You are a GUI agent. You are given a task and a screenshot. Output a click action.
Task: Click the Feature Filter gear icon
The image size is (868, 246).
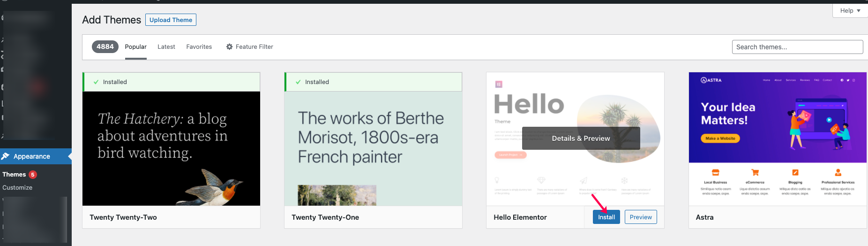229,46
